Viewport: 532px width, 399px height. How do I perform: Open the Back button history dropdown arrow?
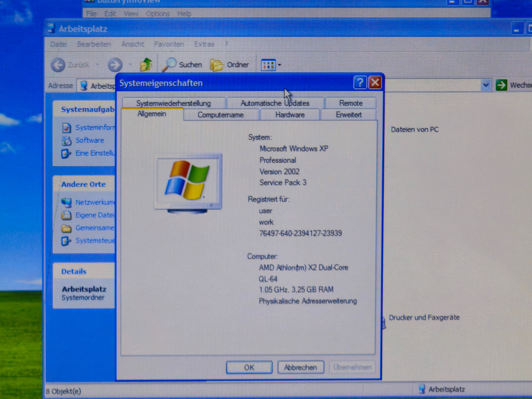pyautogui.click(x=97, y=65)
